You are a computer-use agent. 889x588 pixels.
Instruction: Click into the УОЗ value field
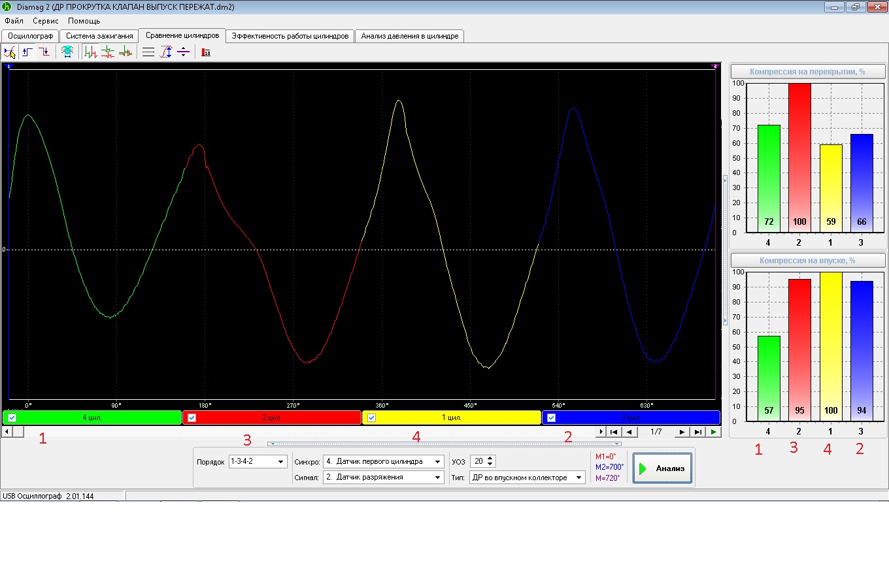pos(478,461)
